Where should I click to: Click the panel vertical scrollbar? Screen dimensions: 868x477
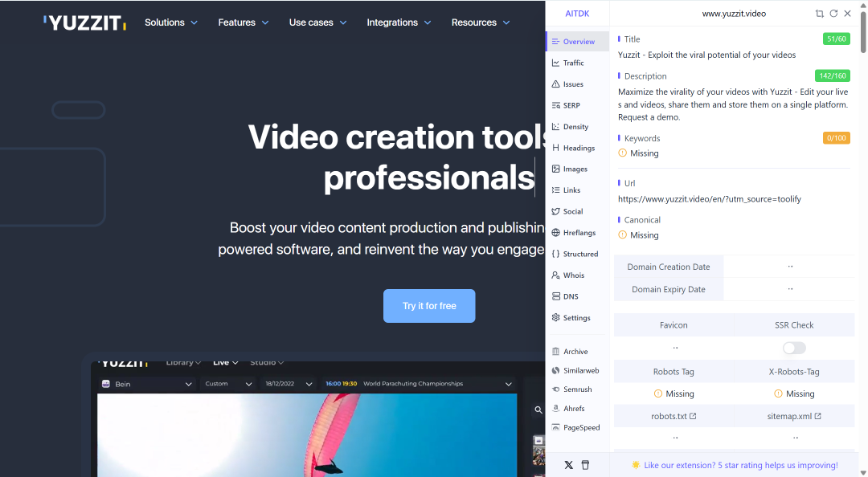coord(863,32)
